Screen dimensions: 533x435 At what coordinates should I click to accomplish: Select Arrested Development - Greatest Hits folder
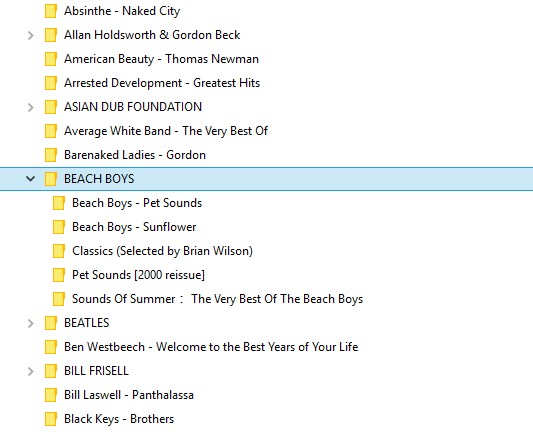pyautogui.click(x=162, y=83)
